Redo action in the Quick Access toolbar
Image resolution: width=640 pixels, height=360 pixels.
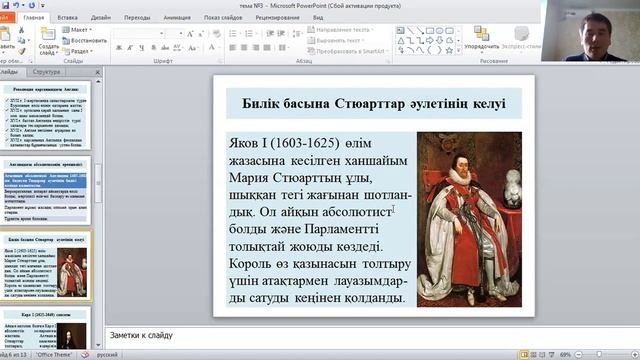click(31, 5)
